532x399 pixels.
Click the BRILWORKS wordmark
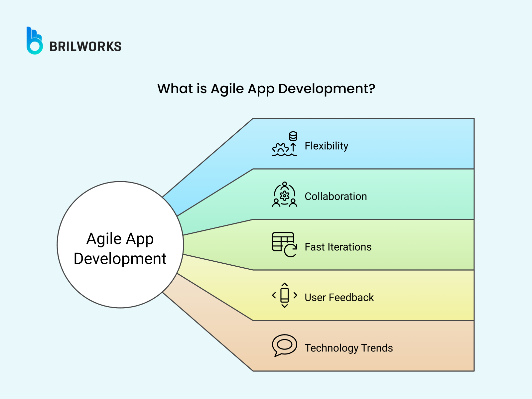[x=86, y=47]
